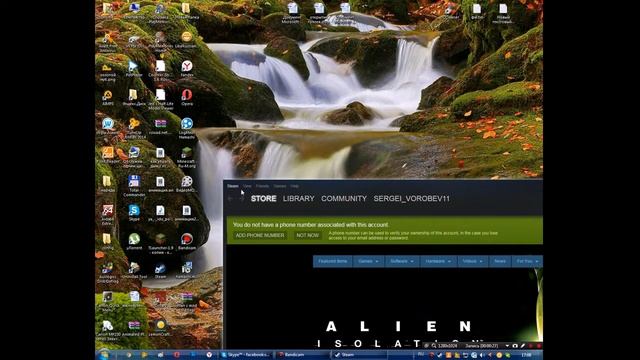Expand Software dropdown in store navigation

click(x=402, y=261)
